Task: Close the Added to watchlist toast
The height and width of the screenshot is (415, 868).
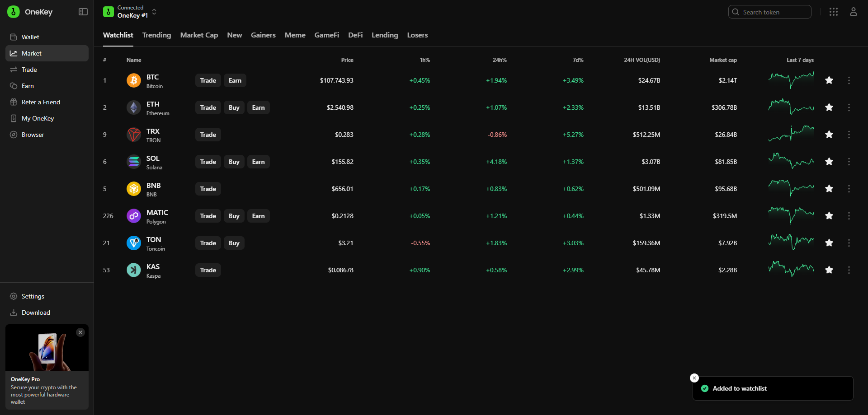Action: click(694, 378)
